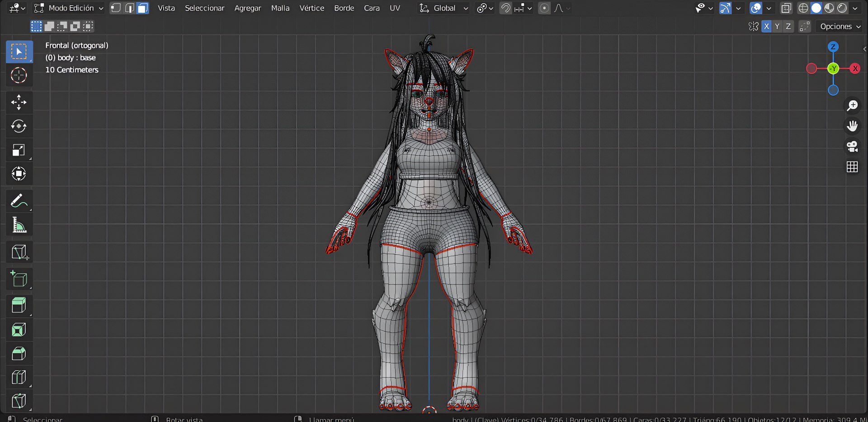868x422 pixels.
Task: Select the Box Select tool
Action: 19,52
